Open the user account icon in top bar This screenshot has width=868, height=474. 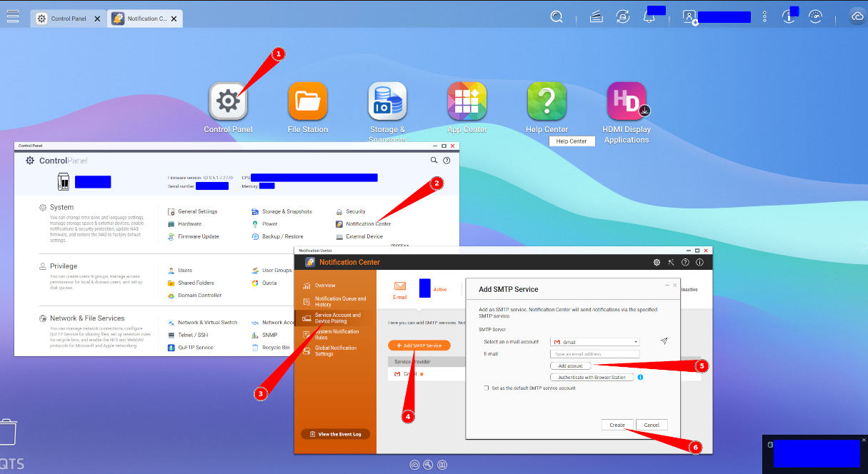689,17
